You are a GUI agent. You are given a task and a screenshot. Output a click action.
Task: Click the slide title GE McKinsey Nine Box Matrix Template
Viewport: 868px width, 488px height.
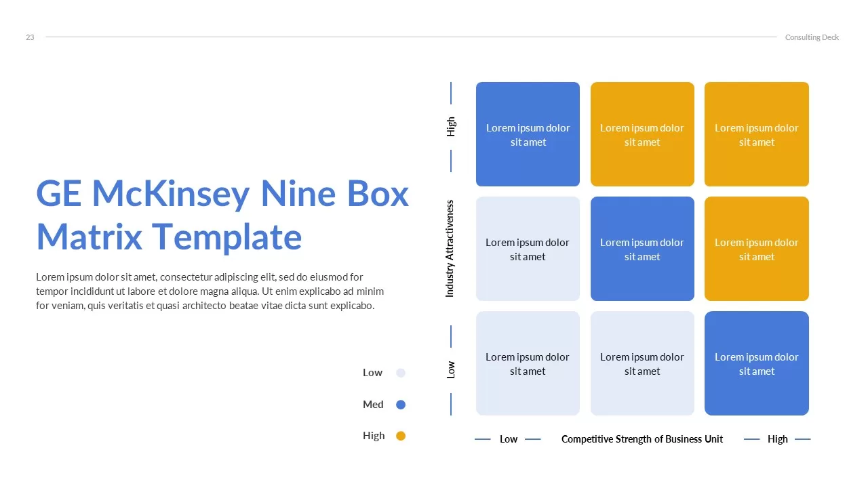[x=222, y=216]
